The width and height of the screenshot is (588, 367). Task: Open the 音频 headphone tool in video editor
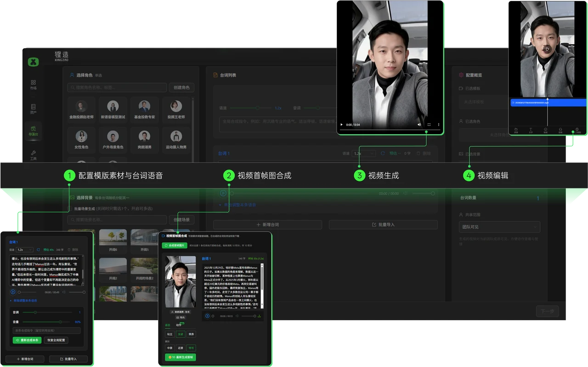click(560, 130)
